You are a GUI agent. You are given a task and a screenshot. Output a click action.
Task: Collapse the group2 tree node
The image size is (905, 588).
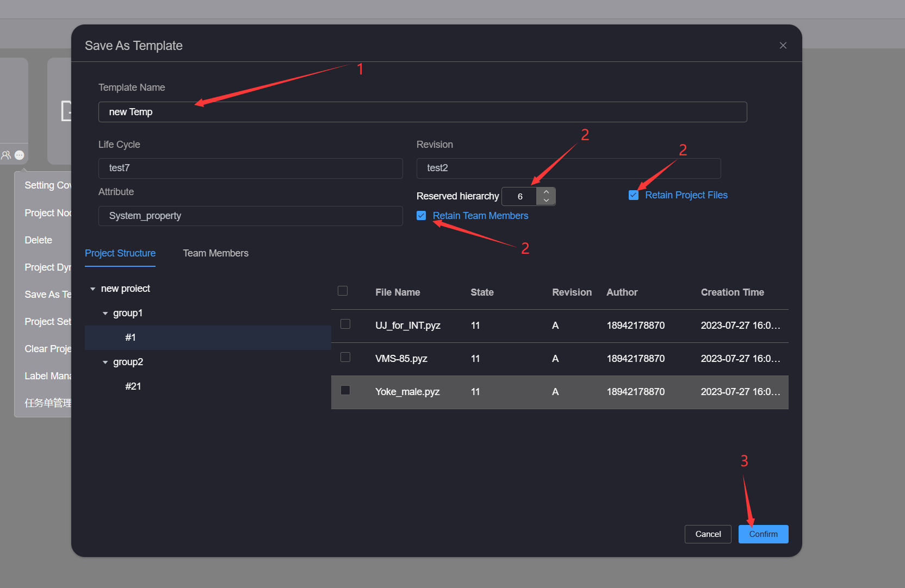[105, 362]
